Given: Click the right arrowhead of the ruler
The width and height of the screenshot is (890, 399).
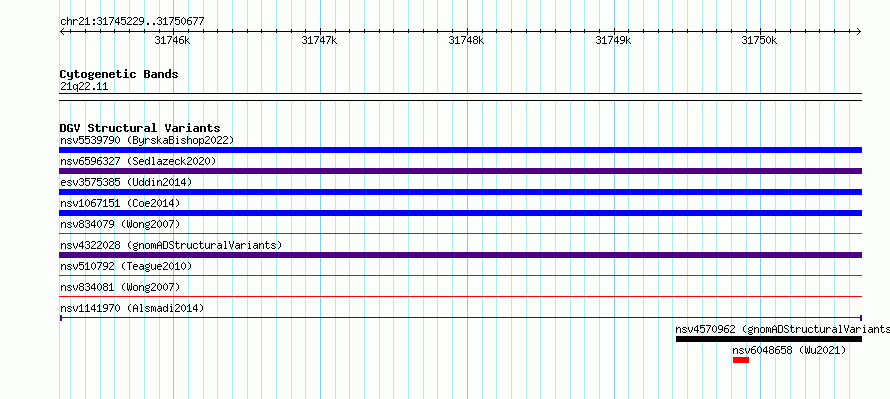Looking at the screenshot, I should (x=859, y=32).
